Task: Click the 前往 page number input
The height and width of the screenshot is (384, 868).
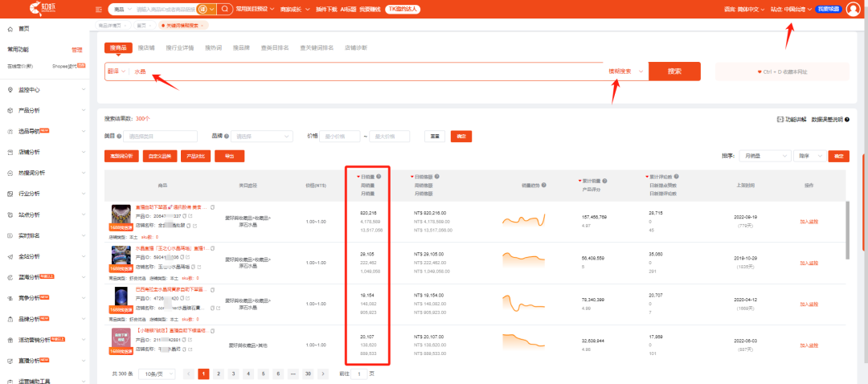Action: pos(358,374)
